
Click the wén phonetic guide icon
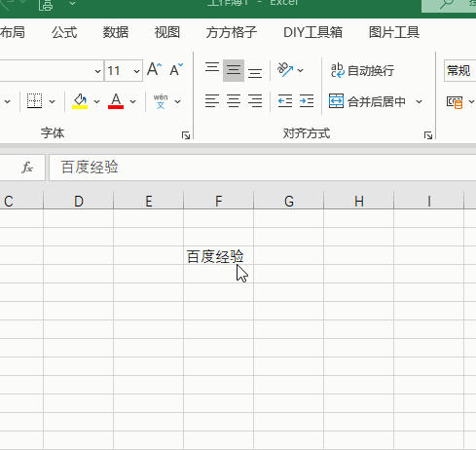[x=161, y=101]
